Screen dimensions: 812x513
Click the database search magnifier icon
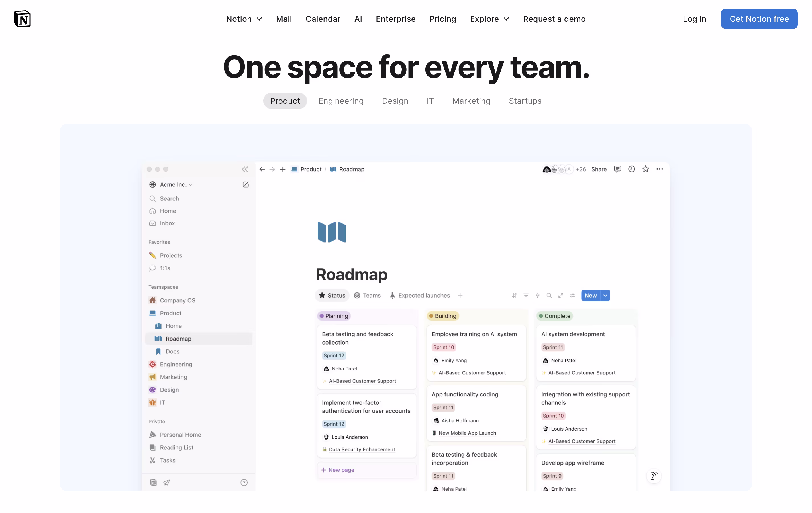click(x=549, y=296)
